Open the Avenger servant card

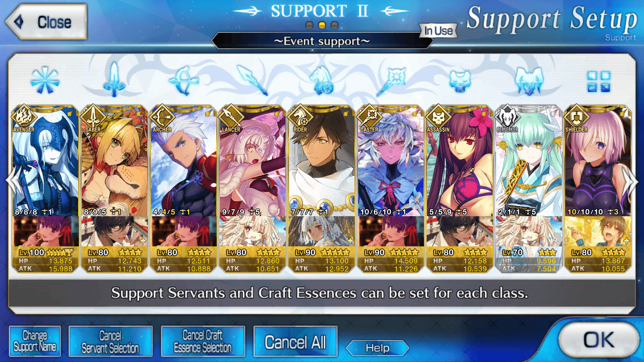tap(45, 161)
